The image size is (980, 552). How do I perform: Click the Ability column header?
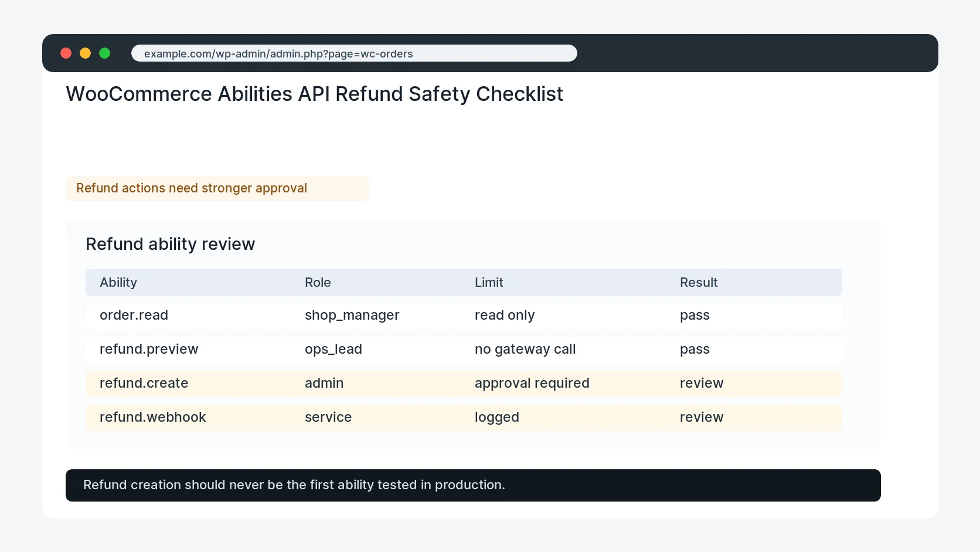tap(118, 282)
